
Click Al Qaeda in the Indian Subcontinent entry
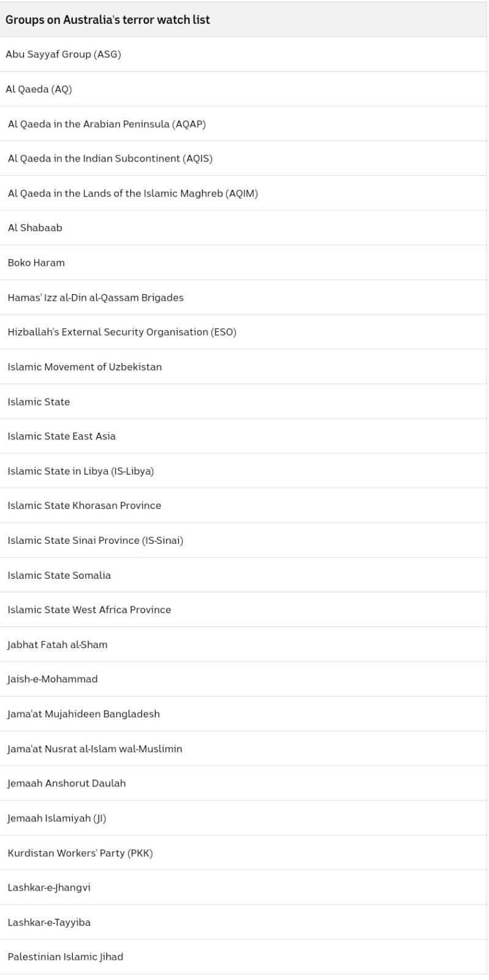pos(244,159)
